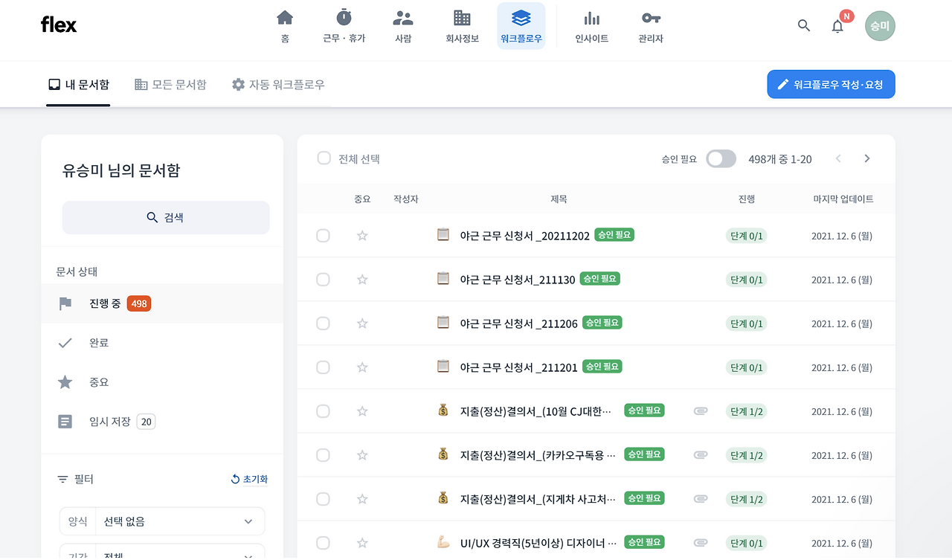This screenshot has width=952, height=560.
Task: Open 회사정보 in top navigation
Action: [462, 26]
